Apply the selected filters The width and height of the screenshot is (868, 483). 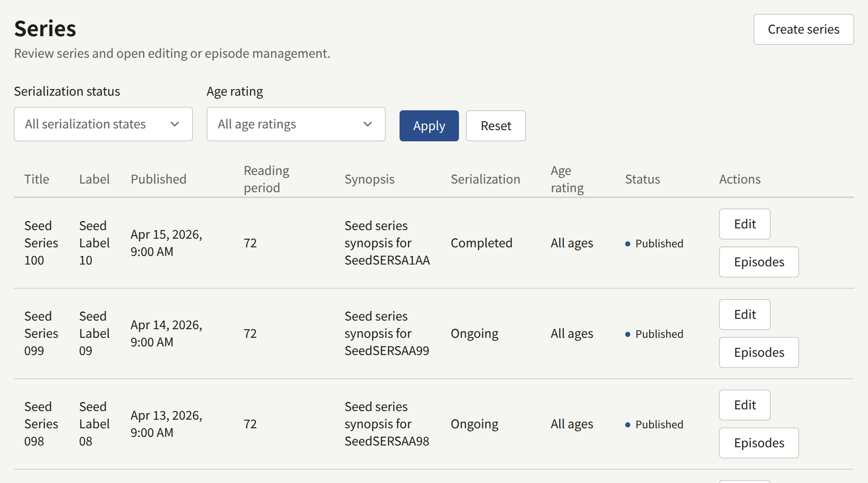(429, 126)
